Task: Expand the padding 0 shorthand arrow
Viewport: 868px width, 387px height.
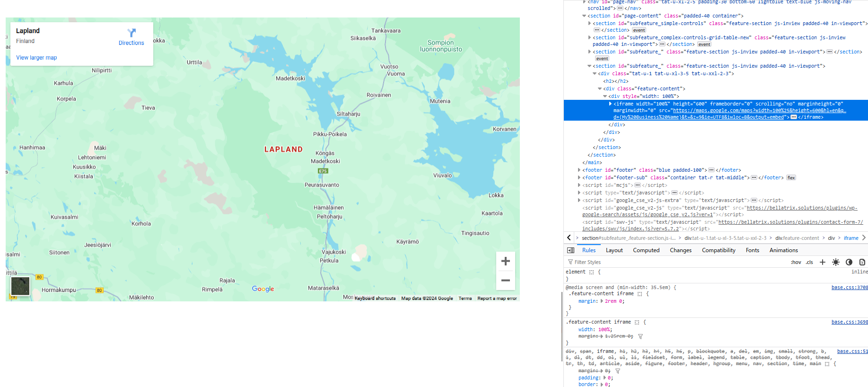Action: (605, 378)
